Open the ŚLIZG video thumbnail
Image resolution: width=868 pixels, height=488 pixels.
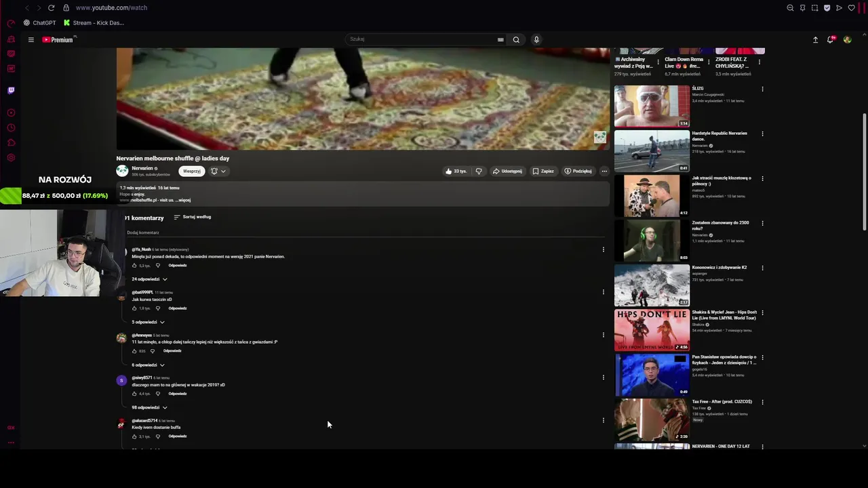(652, 106)
